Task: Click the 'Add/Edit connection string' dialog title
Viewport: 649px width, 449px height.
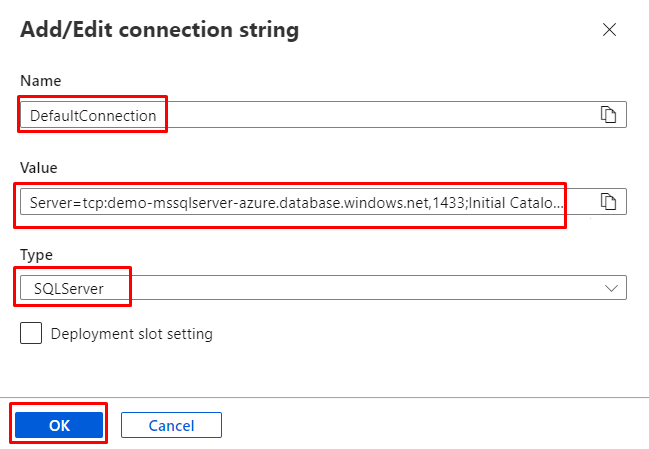Action: click(159, 30)
